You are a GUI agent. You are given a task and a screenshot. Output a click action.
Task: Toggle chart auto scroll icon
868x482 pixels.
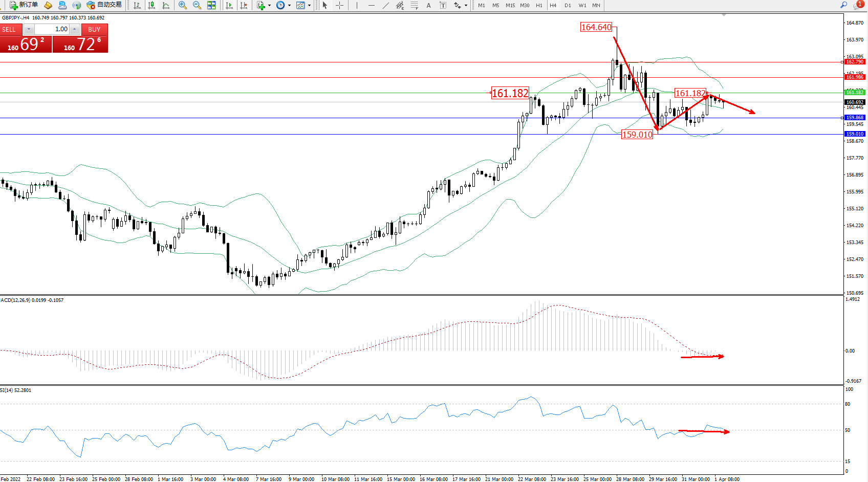(x=229, y=5)
